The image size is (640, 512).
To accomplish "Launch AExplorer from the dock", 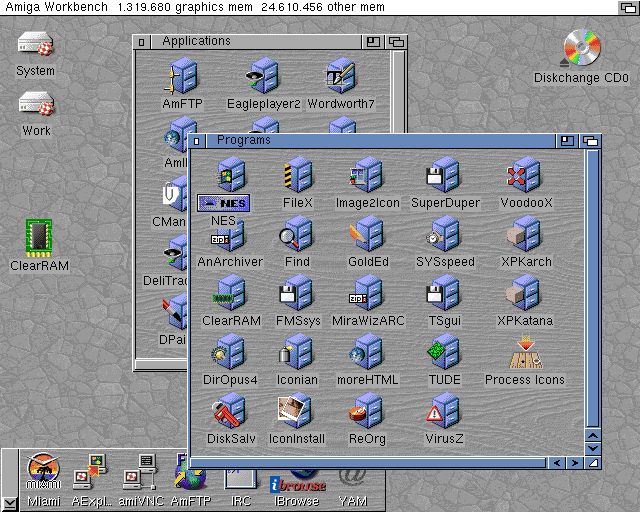I will pos(91,471).
